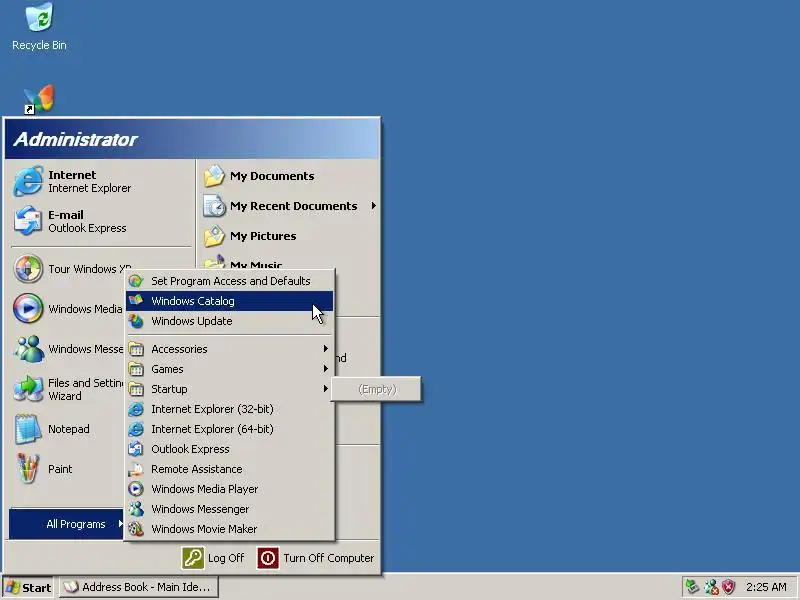Click the Turn Off Computer text label

[x=329, y=558]
